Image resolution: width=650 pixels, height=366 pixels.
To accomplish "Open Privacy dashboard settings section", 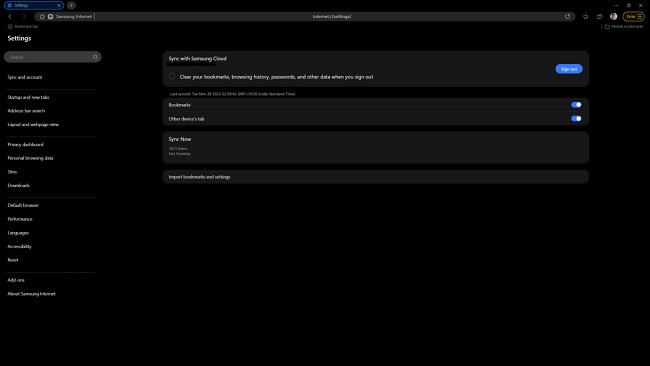I will [x=25, y=145].
